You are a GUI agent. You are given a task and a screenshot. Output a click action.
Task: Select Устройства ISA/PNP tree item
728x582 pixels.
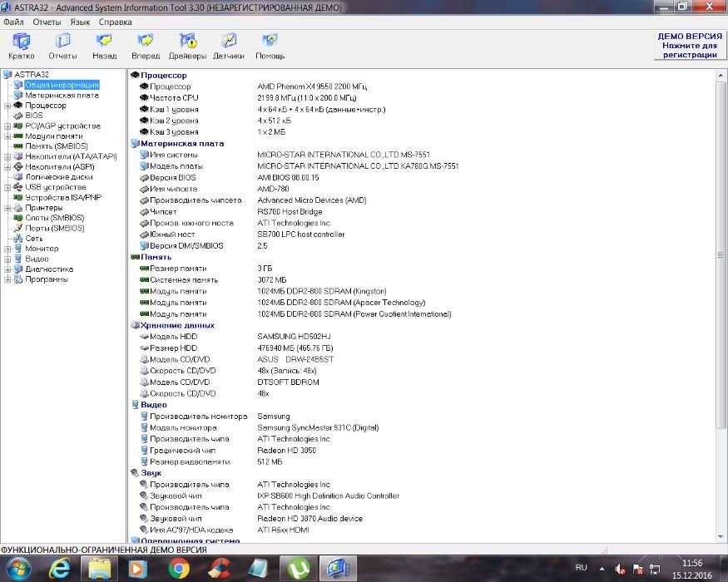coord(63,197)
